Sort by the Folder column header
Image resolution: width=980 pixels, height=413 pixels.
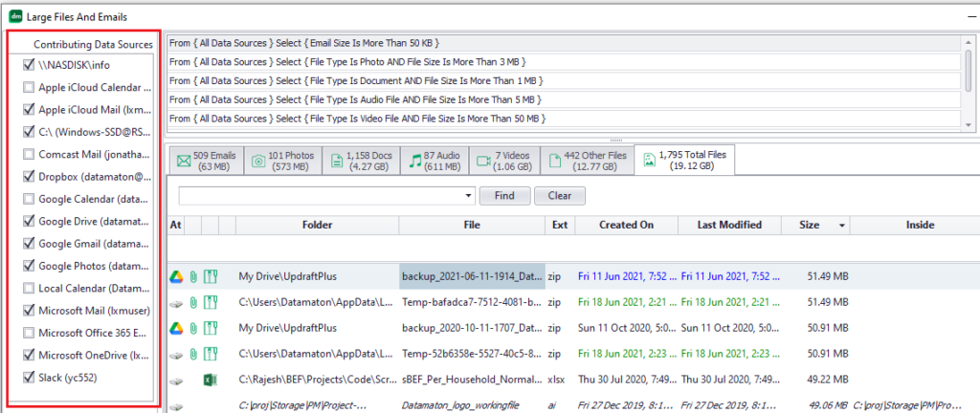click(x=318, y=226)
